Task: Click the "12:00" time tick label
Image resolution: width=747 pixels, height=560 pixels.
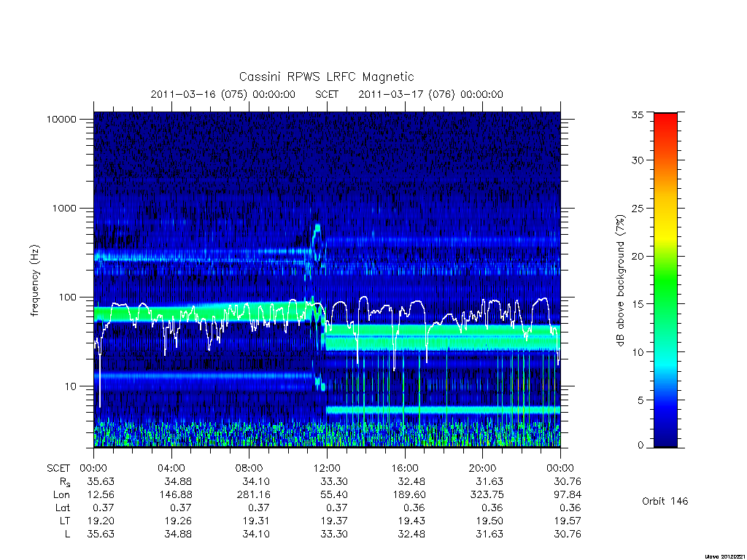Action: click(x=327, y=468)
